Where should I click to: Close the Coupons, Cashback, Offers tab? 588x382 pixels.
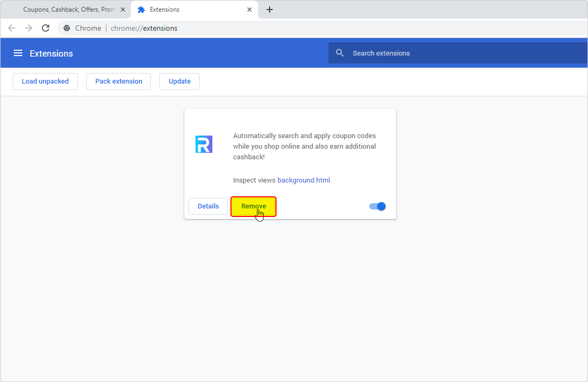coord(123,10)
